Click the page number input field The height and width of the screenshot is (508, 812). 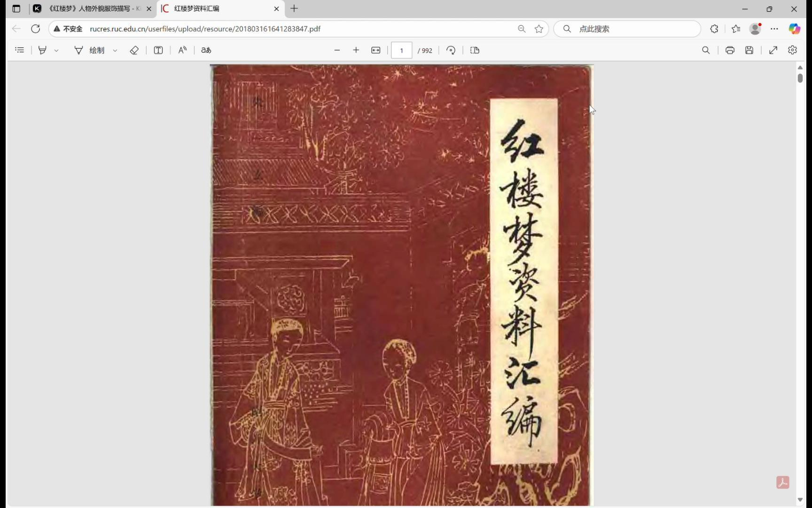pyautogui.click(x=402, y=50)
